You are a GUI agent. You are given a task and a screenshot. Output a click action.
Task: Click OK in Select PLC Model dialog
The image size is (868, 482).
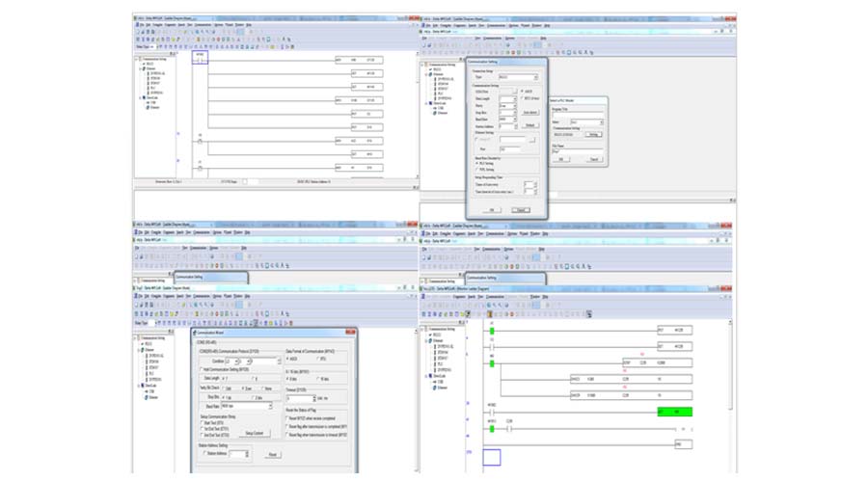click(561, 159)
